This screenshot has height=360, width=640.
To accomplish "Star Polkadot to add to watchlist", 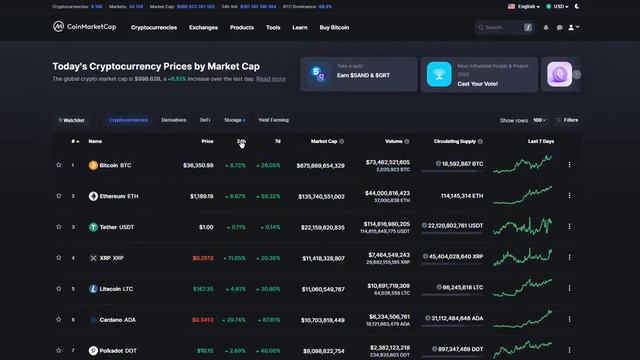I will click(x=59, y=350).
